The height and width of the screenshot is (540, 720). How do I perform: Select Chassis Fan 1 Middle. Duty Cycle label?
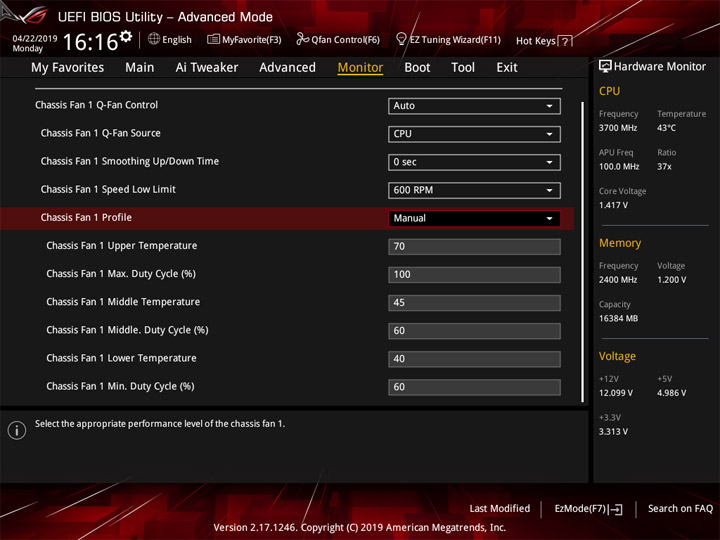(x=127, y=330)
